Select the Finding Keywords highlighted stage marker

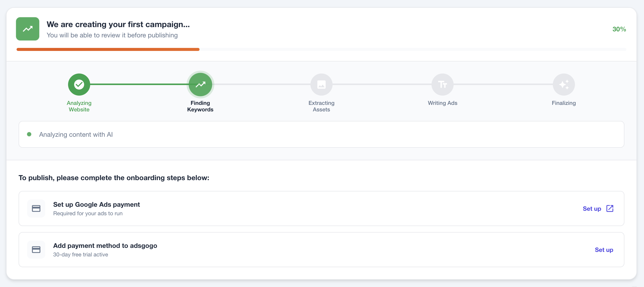tap(200, 84)
